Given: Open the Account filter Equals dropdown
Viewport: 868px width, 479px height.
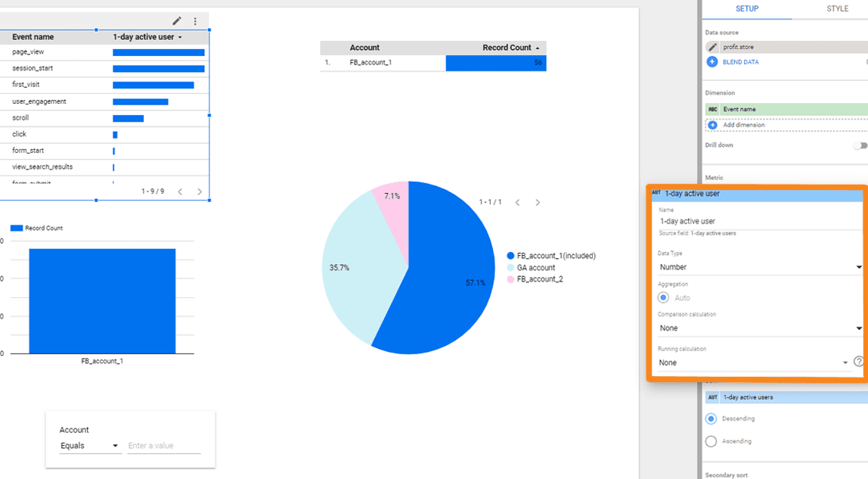Looking at the screenshot, I should point(90,446).
